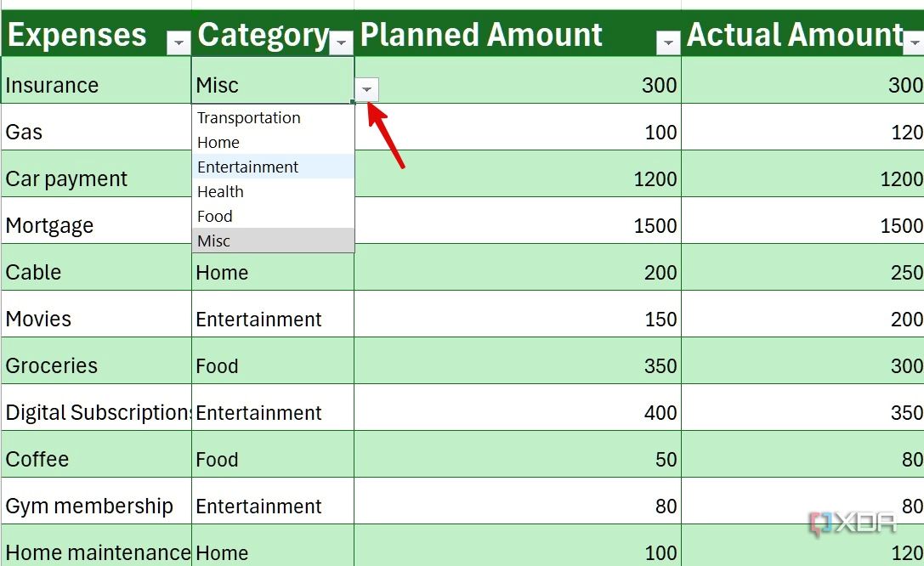Select Home from the dropdown list
The height and width of the screenshot is (566, 924).
coord(218,142)
